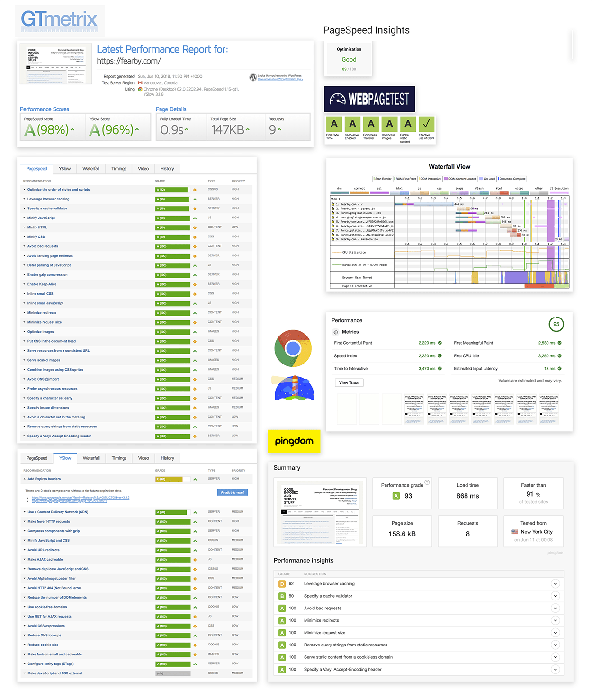Switch to PageSpeed tab above the Add Expires headers list
The height and width of the screenshot is (700, 592).
point(37,458)
